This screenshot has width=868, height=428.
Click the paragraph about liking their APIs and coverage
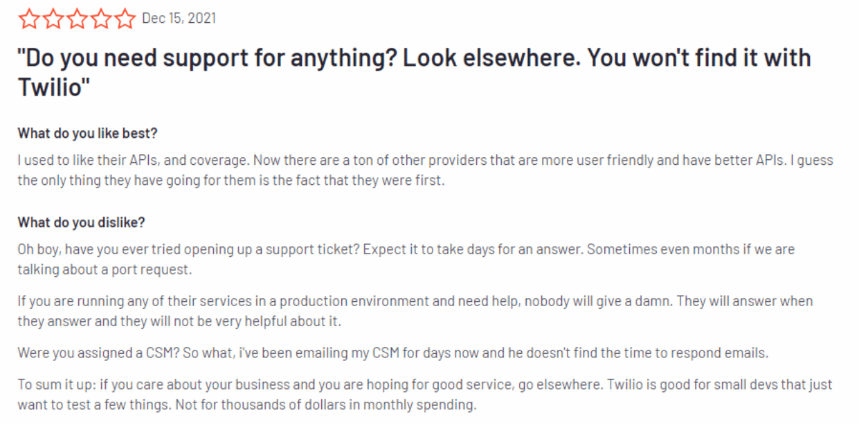426,170
